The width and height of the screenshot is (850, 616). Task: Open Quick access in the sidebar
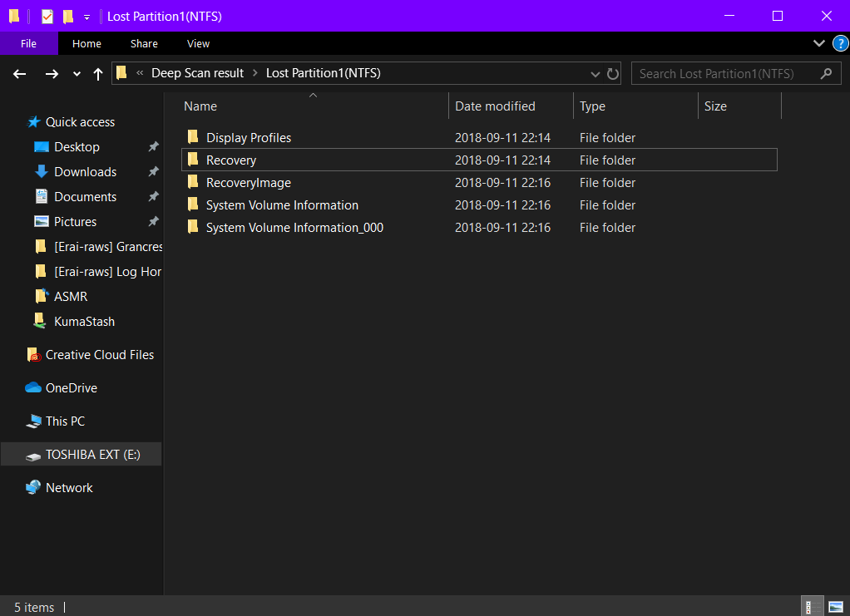point(80,122)
